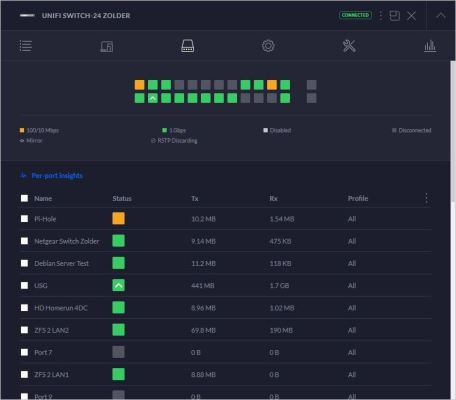Toggle the select-all checkbox beside Name
Screen dimensions: 456x400
coord(24,198)
